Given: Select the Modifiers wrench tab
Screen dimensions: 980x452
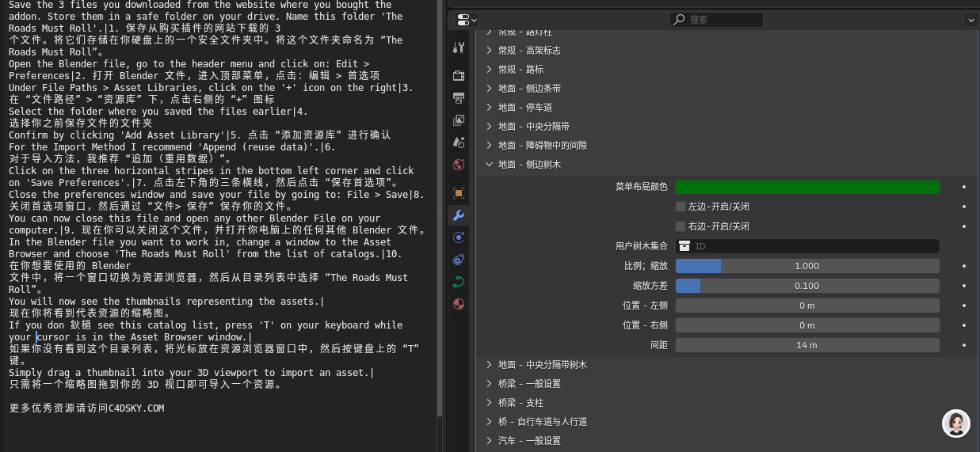Looking at the screenshot, I should (x=459, y=215).
